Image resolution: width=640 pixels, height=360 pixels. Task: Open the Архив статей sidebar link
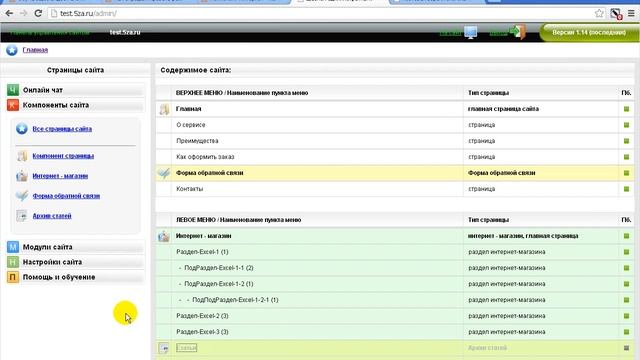[52, 216]
